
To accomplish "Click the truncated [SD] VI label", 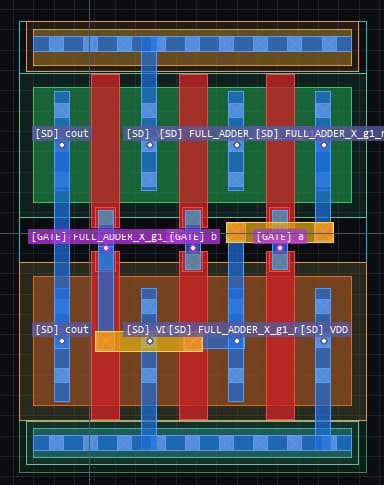I will pos(145,330).
